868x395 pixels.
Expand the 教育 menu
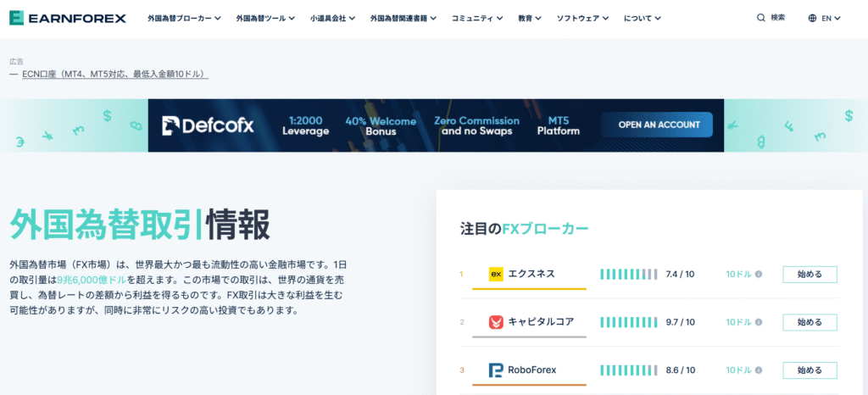pyautogui.click(x=530, y=19)
